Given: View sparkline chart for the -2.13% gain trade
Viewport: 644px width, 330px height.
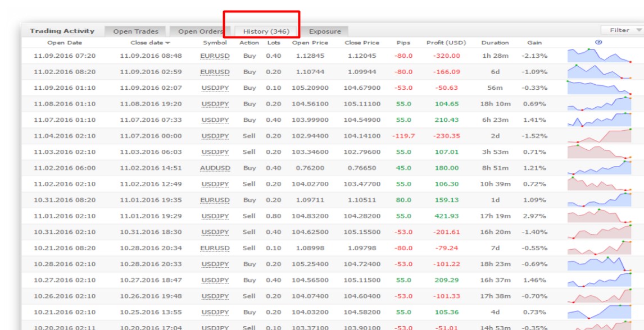Looking at the screenshot, I should click(x=599, y=56).
